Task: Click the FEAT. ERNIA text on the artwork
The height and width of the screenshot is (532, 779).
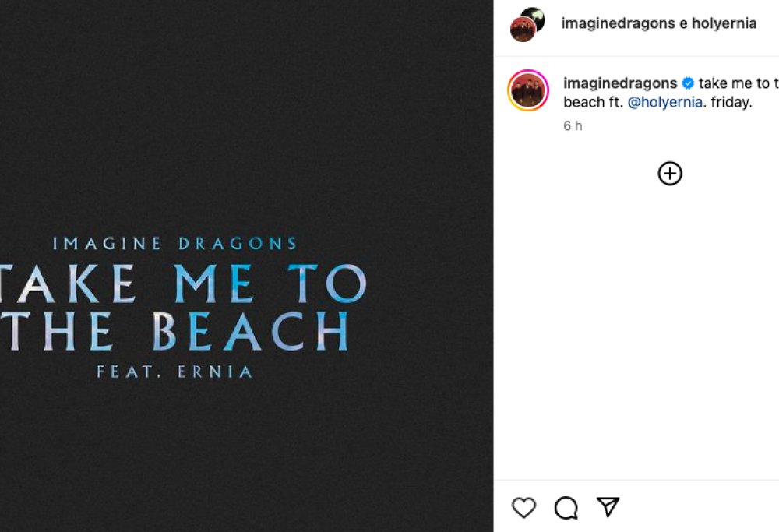Action: [x=175, y=372]
